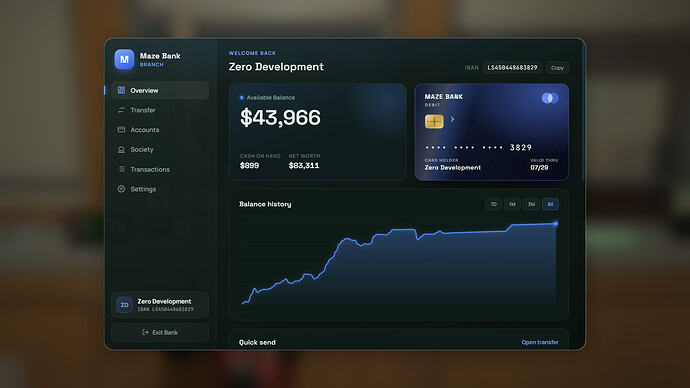
Task: Open the Society section
Action: pyautogui.click(x=160, y=150)
